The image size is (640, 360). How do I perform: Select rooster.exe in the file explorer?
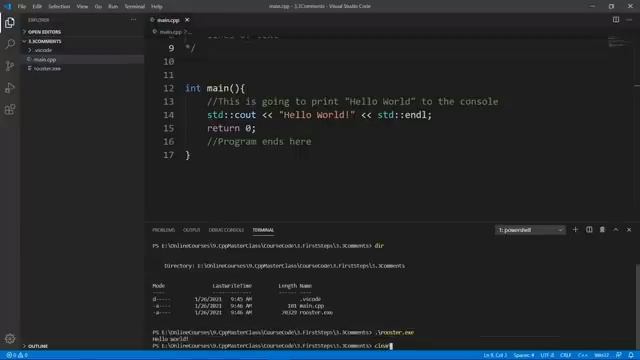click(47, 69)
